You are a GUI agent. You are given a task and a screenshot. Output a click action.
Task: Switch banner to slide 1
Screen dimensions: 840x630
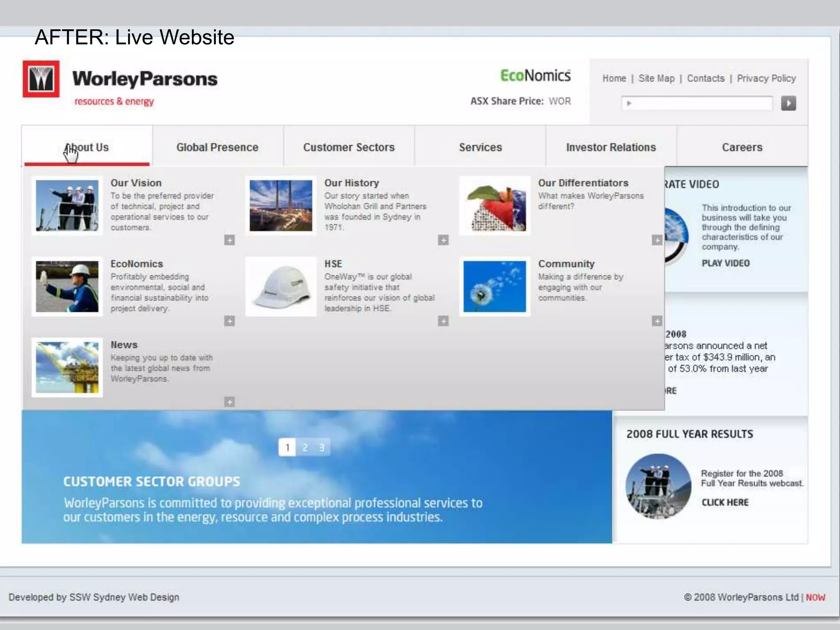(288, 447)
